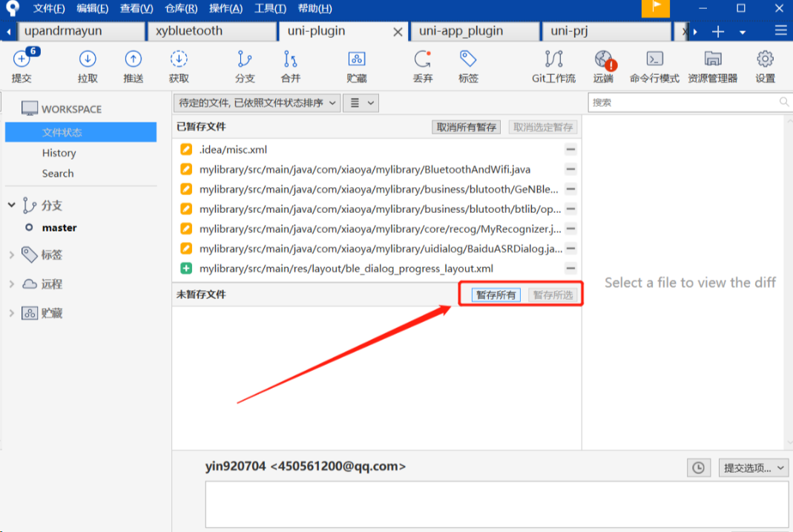Open the terminal (命令行模式) icon

click(x=654, y=65)
